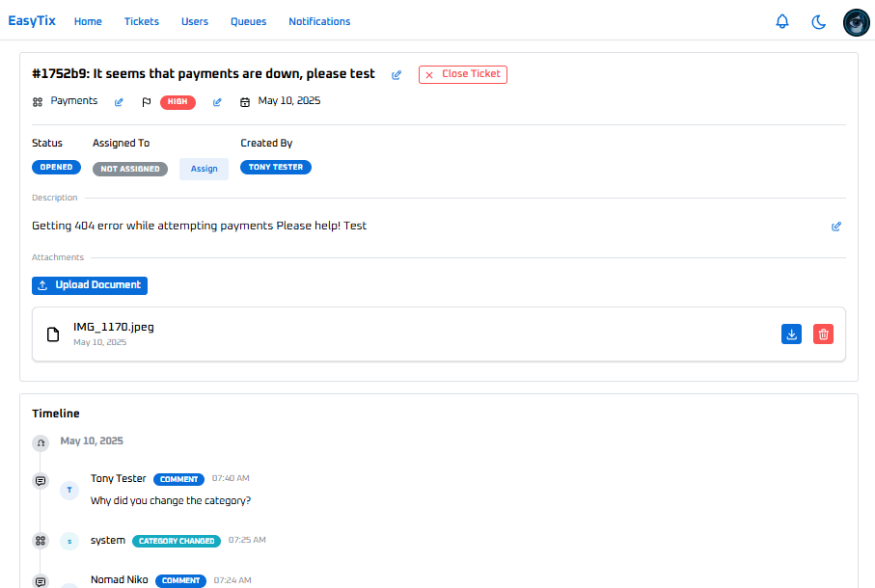Upload a document to the ticket
875x588 pixels.
90,285
